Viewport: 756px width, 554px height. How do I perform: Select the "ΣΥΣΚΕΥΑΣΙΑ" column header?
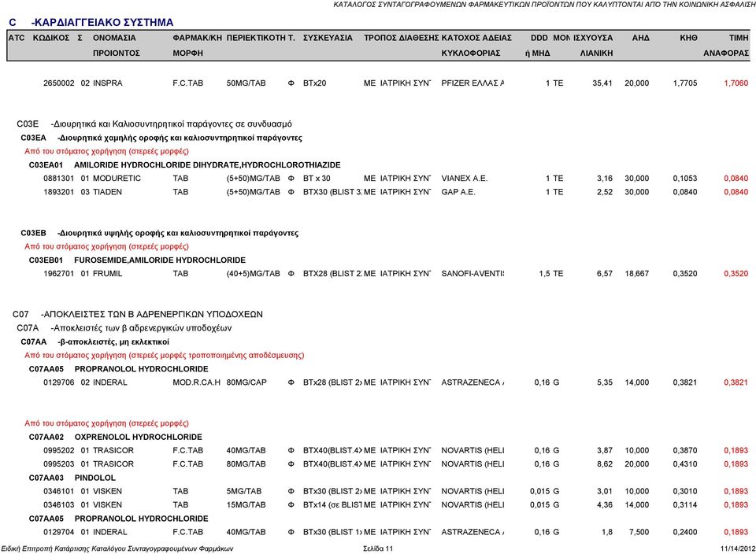click(328, 38)
